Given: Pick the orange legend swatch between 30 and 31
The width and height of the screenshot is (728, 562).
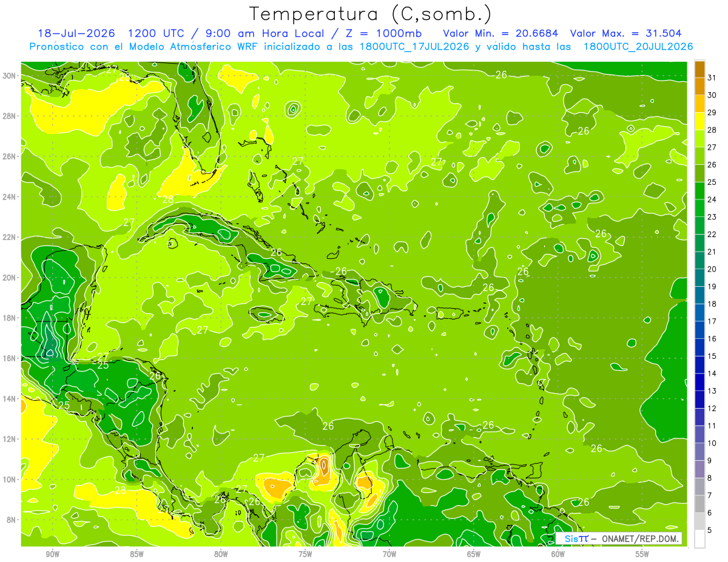Looking at the screenshot, I should [x=699, y=87].
